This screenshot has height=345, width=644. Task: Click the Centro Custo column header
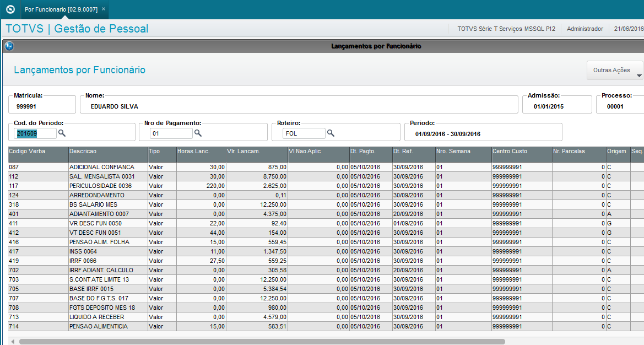click(x=522, y=154)
